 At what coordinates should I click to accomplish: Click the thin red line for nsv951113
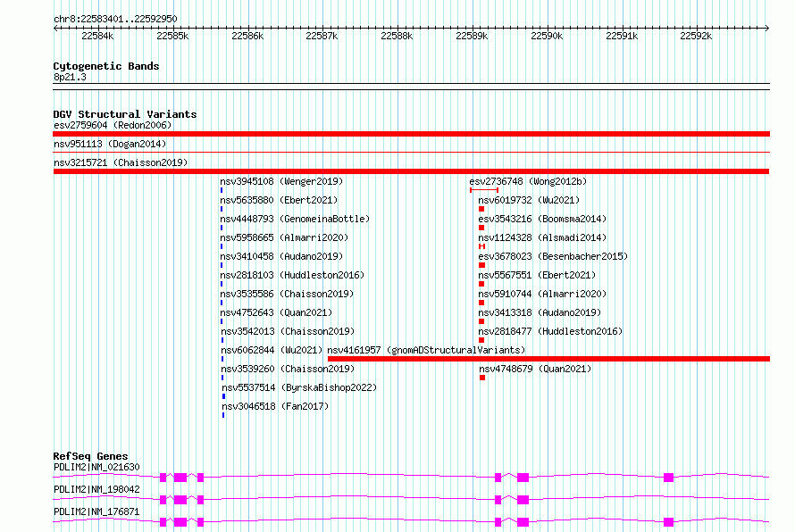tap(411, 153)
